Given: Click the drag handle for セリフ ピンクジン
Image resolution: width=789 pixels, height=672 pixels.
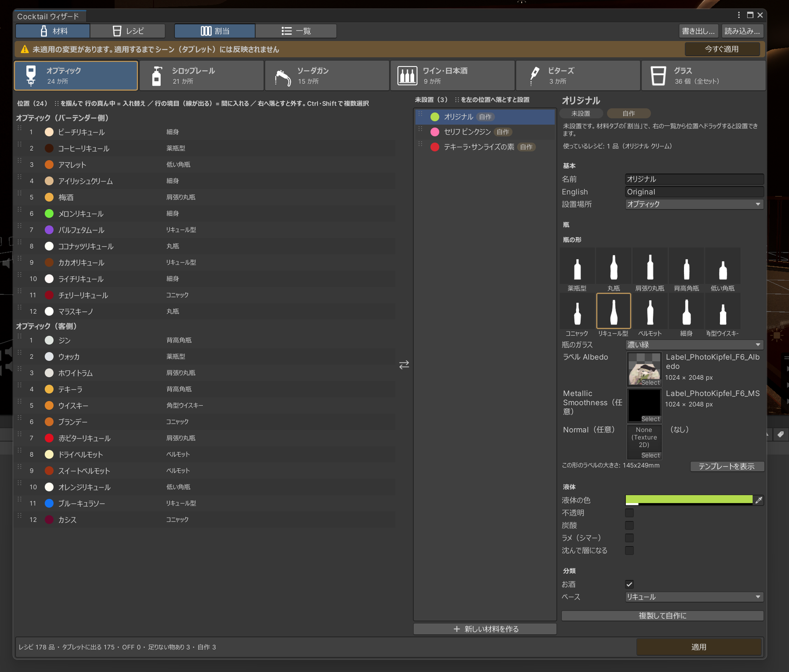Looking at the screenshot, I should coord(420,129).
